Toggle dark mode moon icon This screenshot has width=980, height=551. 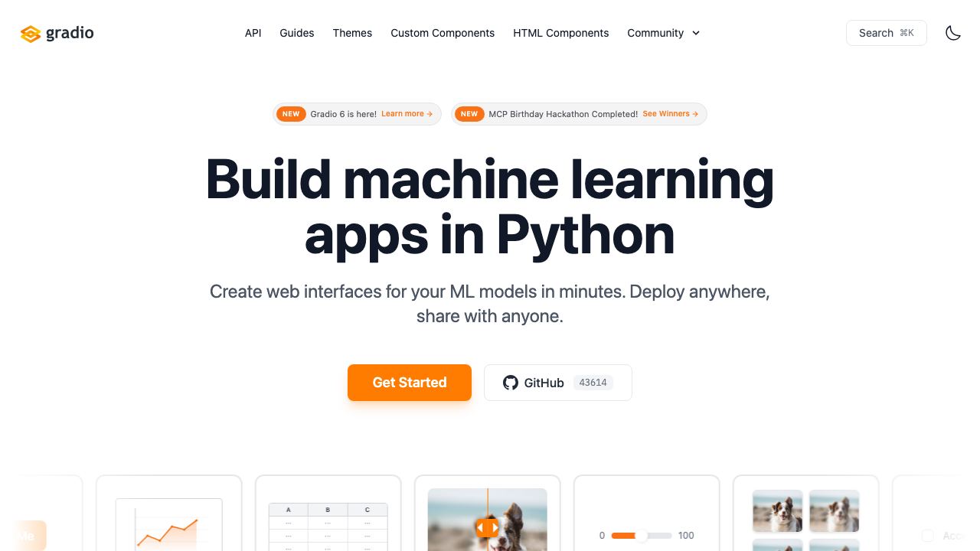953,33
